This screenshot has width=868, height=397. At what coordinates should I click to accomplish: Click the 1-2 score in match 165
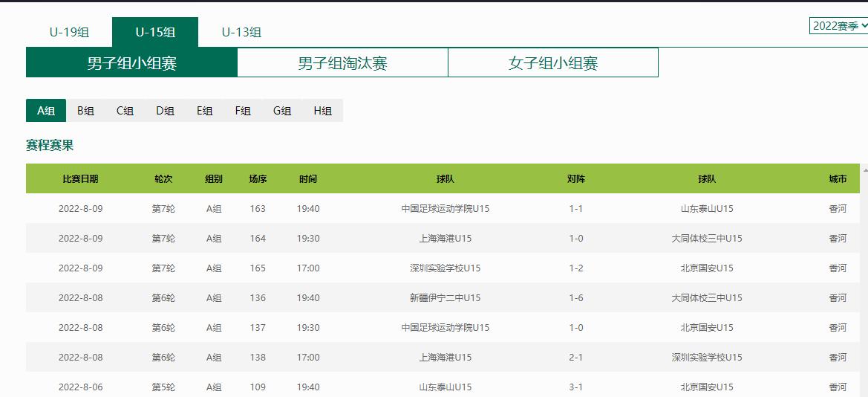click(x=576, y=268)
